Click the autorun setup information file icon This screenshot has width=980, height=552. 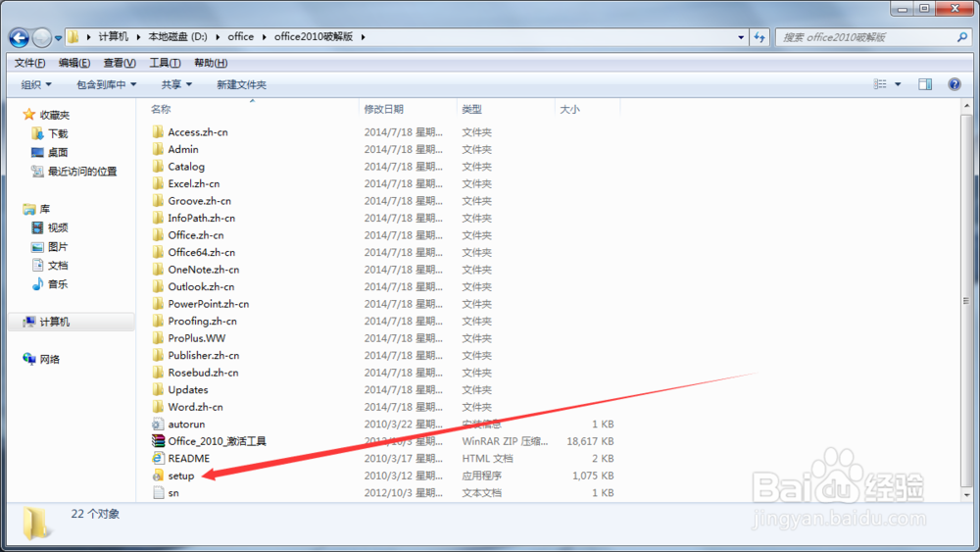point(158,424)
